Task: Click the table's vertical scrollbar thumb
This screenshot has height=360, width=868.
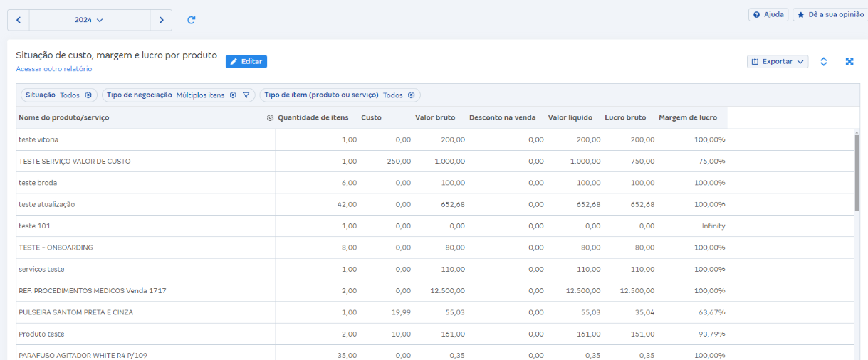Action: [857, 171]
